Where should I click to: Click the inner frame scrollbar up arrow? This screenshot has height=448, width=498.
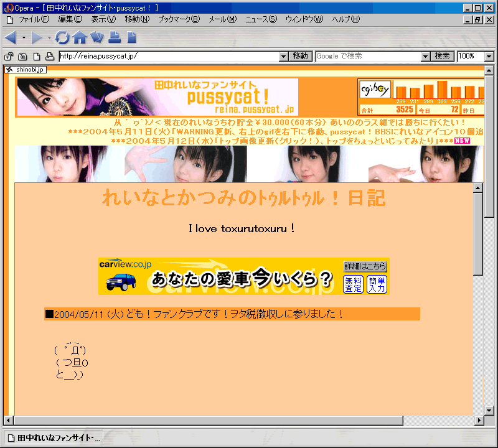[478, 188]
